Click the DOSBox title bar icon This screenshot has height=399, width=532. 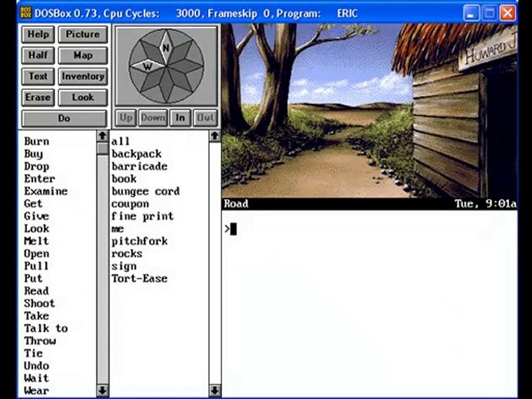pyautogui.click(x=26, y=13)
